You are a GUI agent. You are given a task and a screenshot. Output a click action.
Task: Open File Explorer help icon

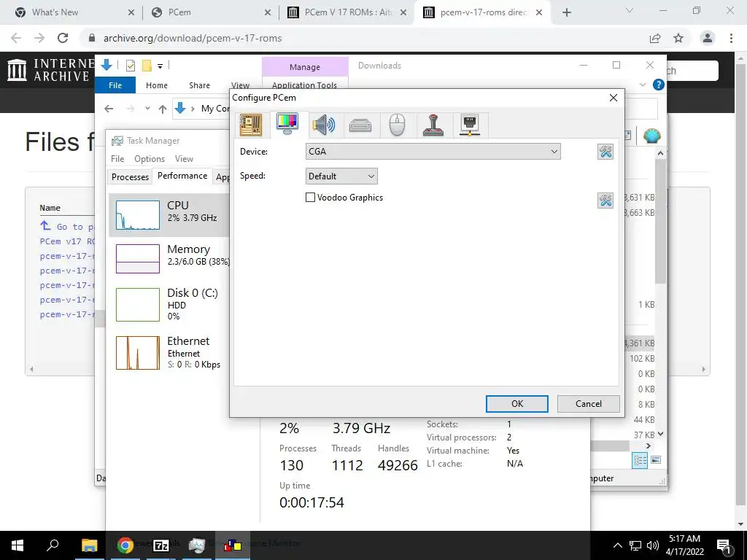point(659,85)
